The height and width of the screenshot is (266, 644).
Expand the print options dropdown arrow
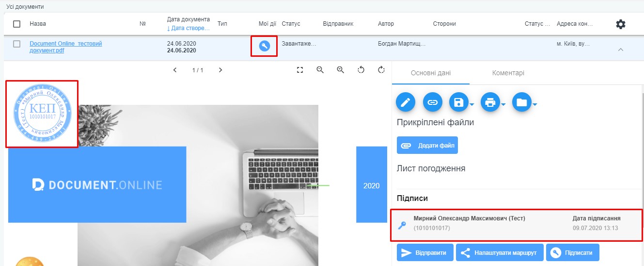click(x=503, y=104)
